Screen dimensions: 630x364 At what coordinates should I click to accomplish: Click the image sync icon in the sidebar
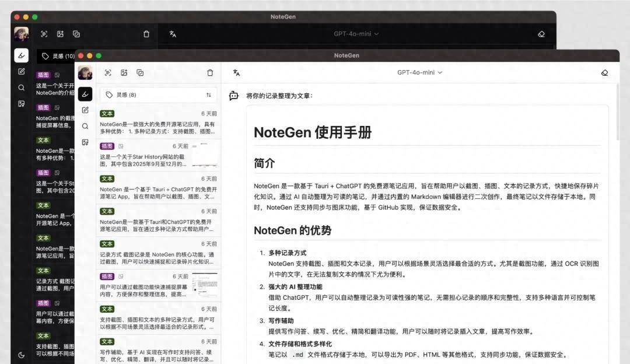click(85, 142)
